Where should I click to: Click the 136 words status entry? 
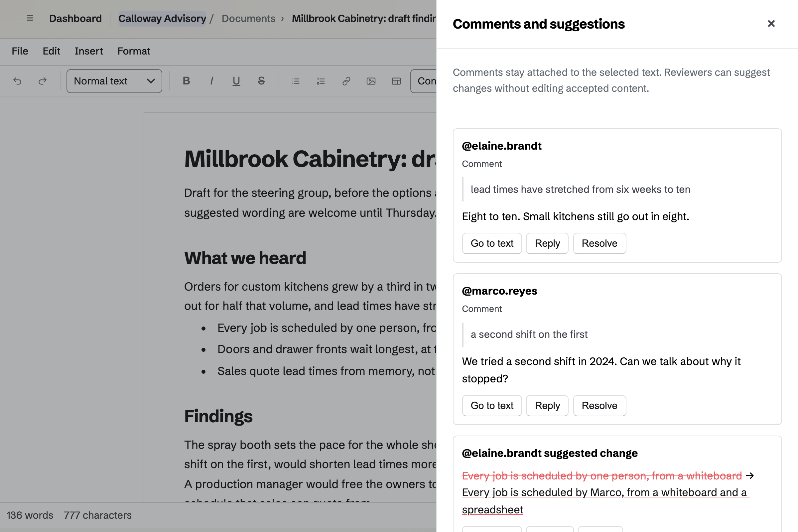(x=30, y=515)
